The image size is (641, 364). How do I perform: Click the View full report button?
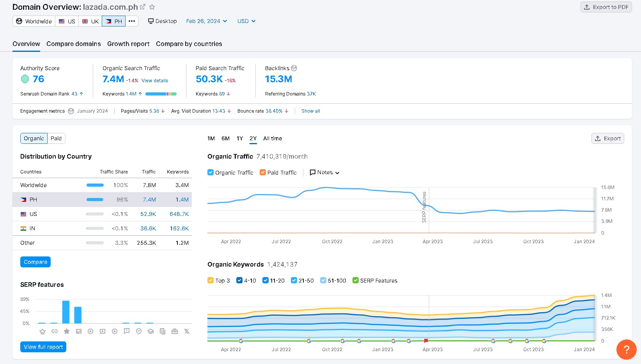click(43, 347)
